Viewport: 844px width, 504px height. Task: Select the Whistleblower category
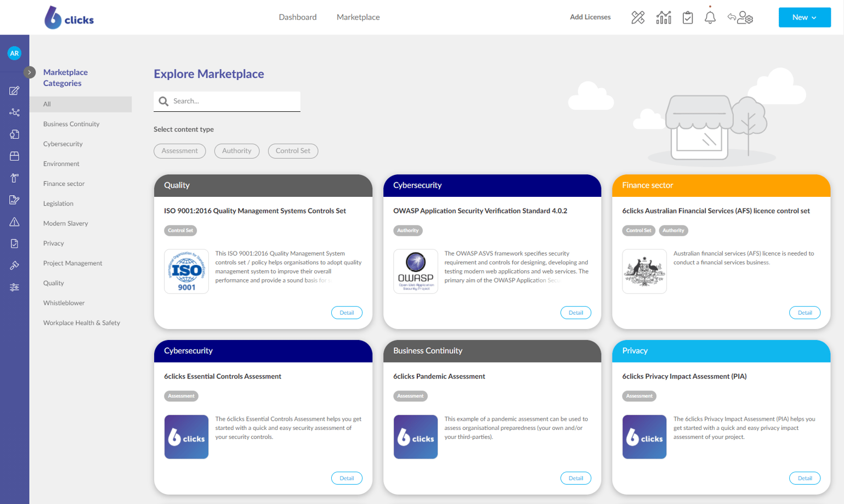point(64,303)
